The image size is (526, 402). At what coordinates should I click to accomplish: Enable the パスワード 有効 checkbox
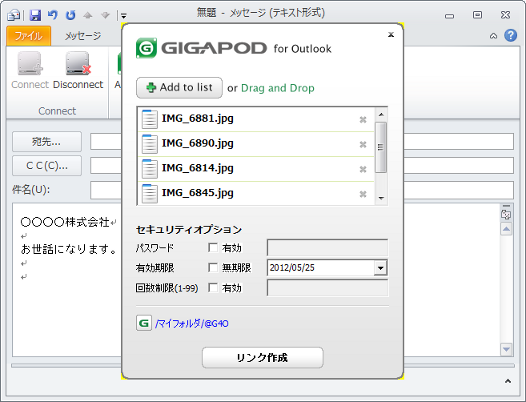pyautogui.click(x=213, y=248)
